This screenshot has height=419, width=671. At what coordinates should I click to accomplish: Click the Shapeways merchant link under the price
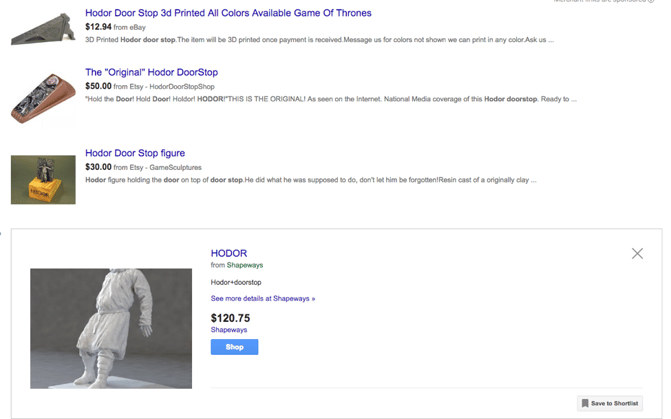pos(229,329)
